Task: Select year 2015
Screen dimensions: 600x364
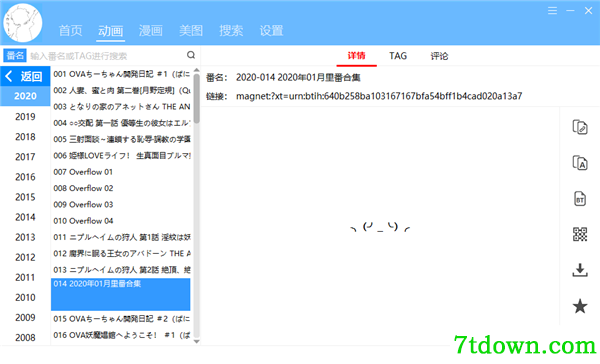Action: (25, 197)
